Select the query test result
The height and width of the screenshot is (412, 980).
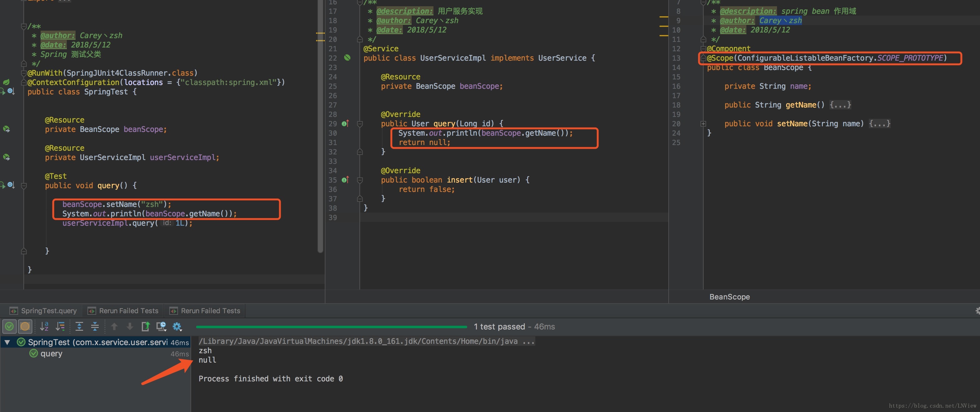[x=51, y=354]
